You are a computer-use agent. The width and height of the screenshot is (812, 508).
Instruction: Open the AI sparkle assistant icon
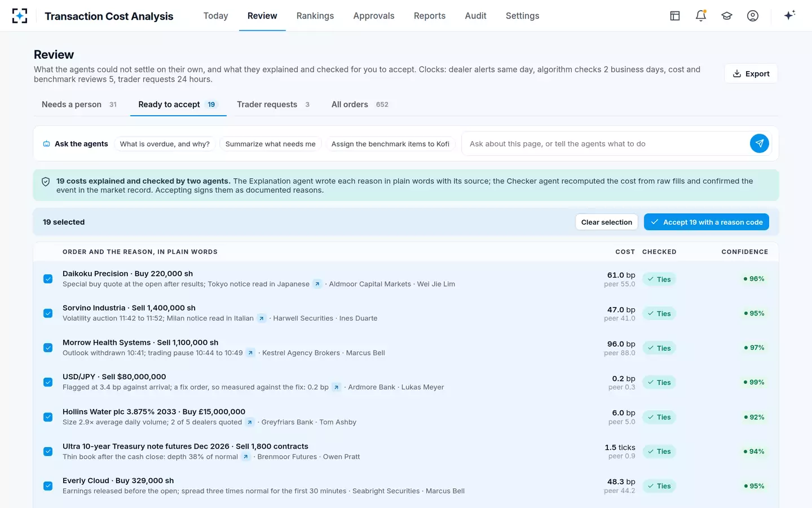pyautogui.click(x=789, y=15)
